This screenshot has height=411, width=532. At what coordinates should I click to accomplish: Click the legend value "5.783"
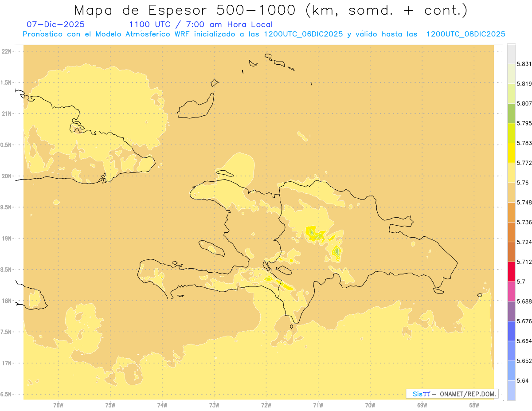coord(524,143)
